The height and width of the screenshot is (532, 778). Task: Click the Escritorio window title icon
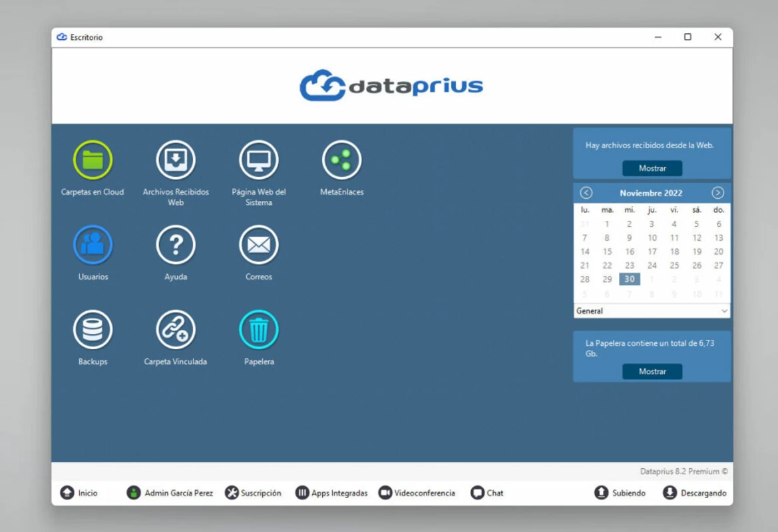[61, 37]
